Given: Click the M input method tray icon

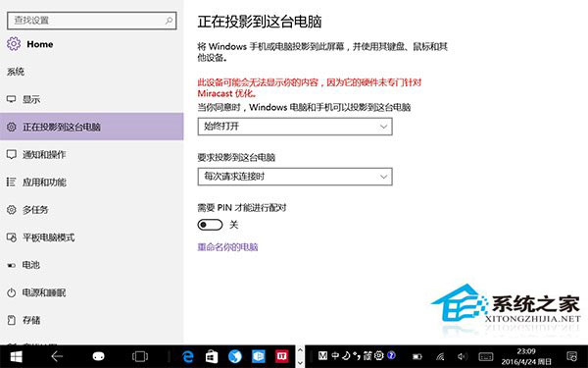Looking at the screenshot, I should [322, 355].
